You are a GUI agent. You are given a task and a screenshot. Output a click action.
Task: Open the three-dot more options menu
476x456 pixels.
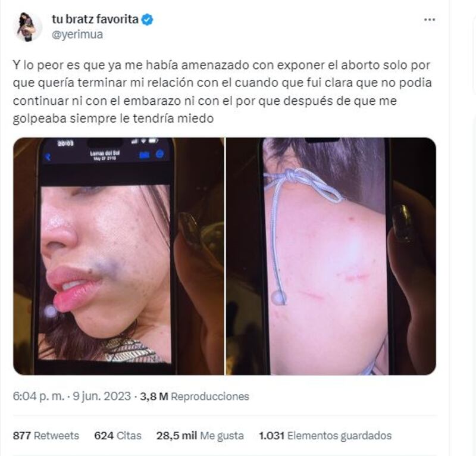pos(429,20)
